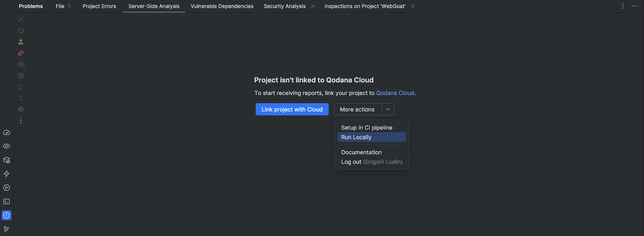Click the globe open in browser icon
The image size is (644, 236).
tap(21, 110)
